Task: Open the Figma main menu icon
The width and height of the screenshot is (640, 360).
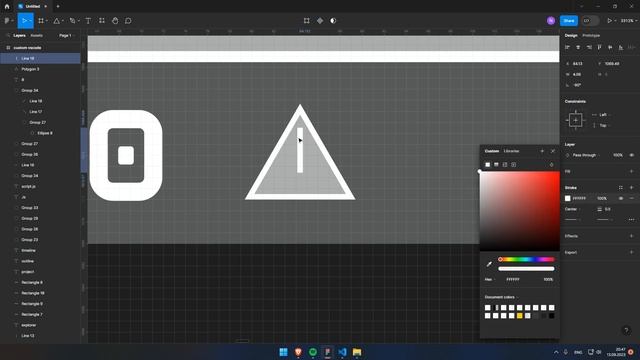Action: [x=7, y=20]
